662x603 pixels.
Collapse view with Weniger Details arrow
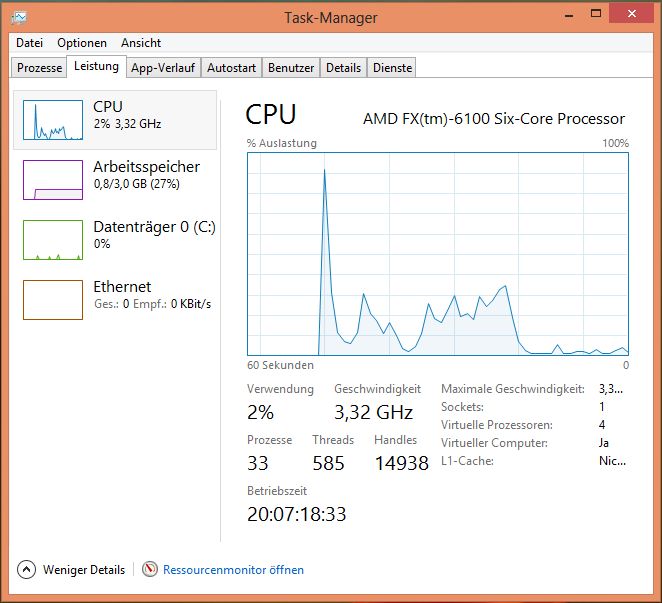coord(26,569)
